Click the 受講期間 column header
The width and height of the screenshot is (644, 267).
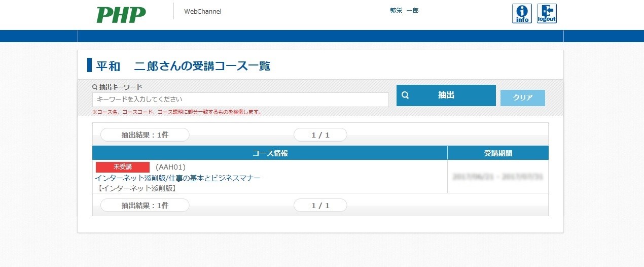(498, 153)
